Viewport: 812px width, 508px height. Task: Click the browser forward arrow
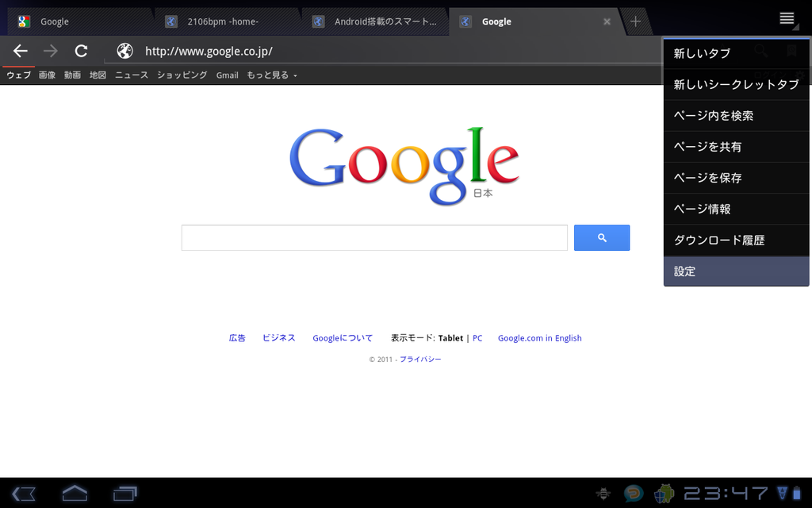coord(50,51)
